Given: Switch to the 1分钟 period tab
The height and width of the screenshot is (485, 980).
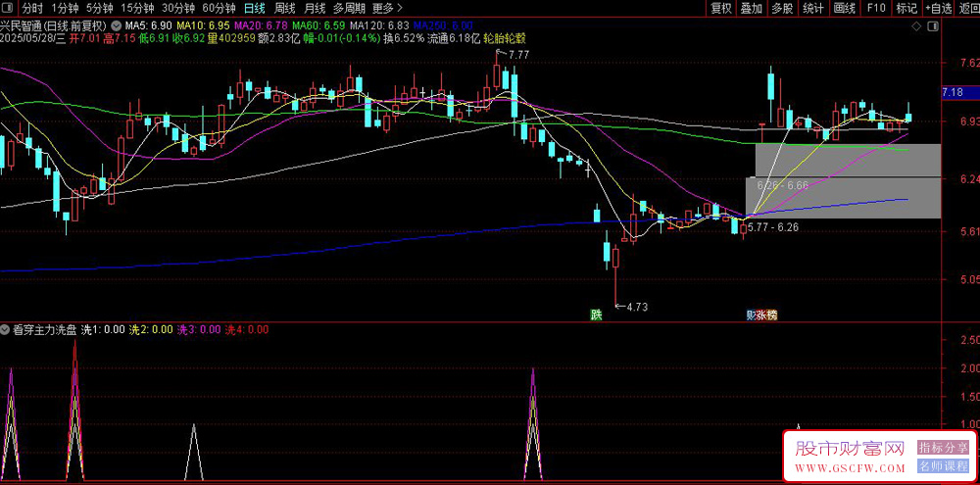Looking at the screenshot, I should coord(65,8).
